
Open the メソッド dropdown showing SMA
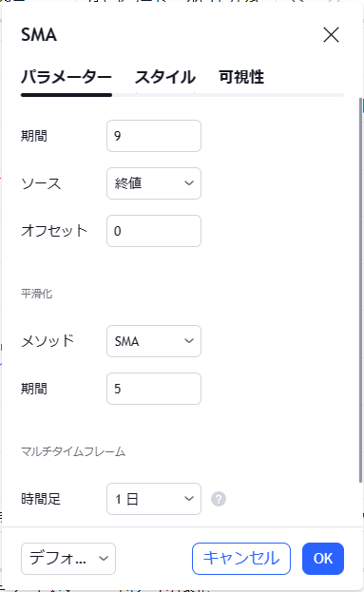pyautogui.click(x=154, y=341)
